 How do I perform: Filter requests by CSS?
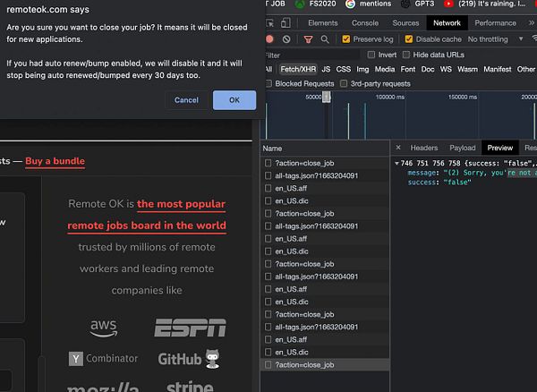coord(343,69)
